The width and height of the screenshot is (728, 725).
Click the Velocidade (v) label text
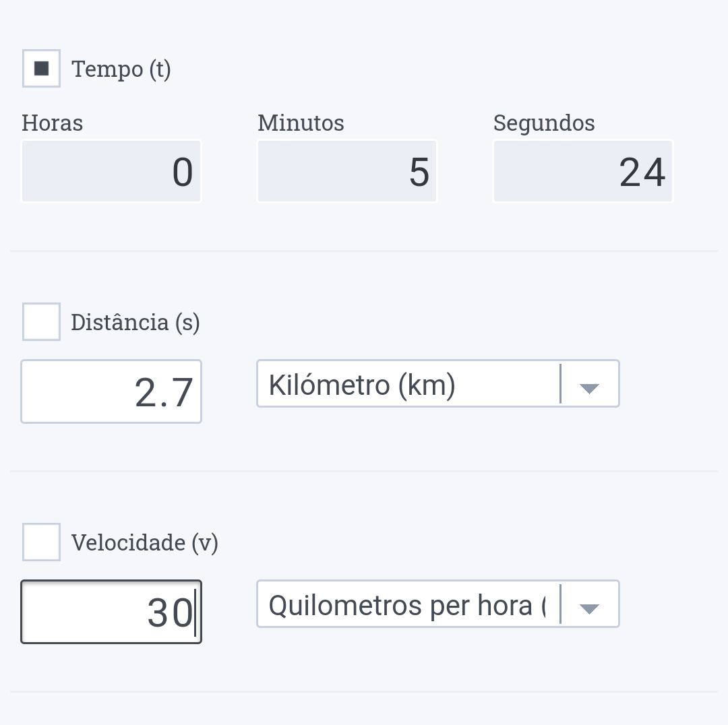click(x=145, y=542)
